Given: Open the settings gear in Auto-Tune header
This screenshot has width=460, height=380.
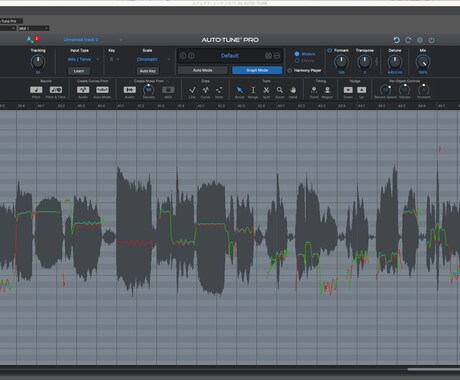Looking at the screenshot, I should tap(420, 40).
